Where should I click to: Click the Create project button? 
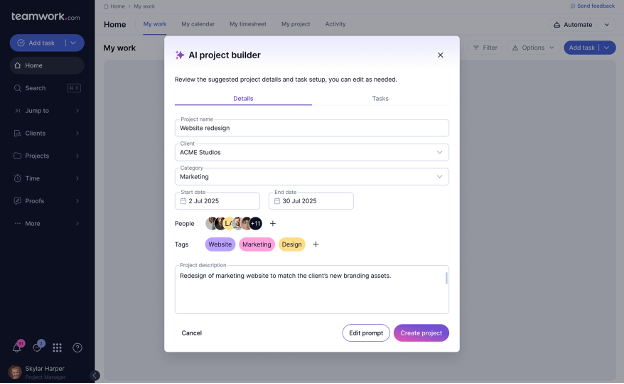click(x=421, y=333)
